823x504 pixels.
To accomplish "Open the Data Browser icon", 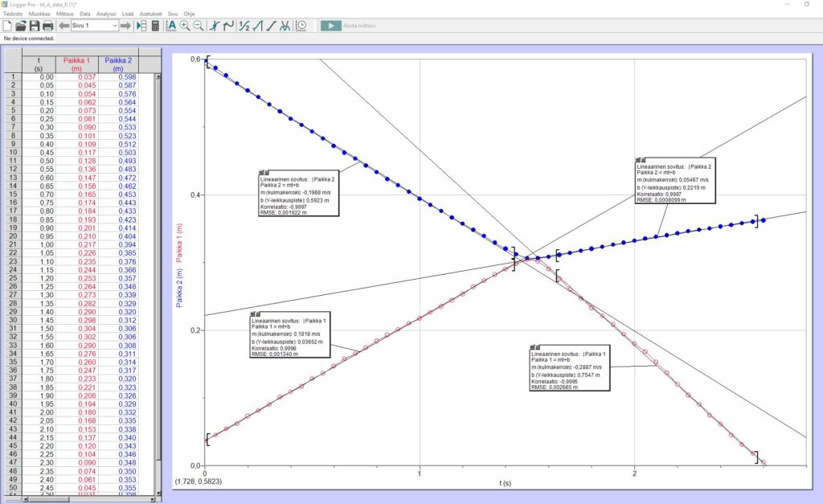I will (x=141, y=26).
